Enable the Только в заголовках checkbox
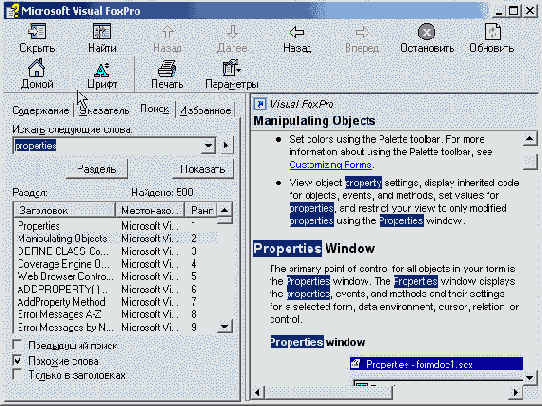 tap(17, 374)
